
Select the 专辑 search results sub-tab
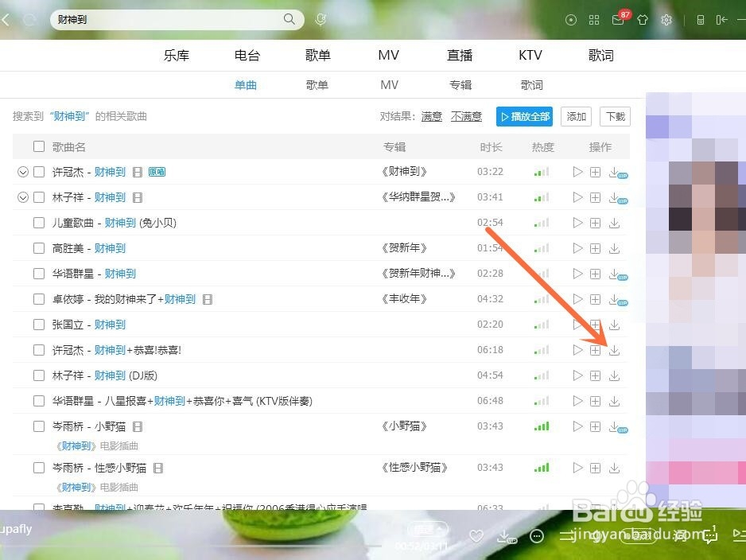coord(460,84)
